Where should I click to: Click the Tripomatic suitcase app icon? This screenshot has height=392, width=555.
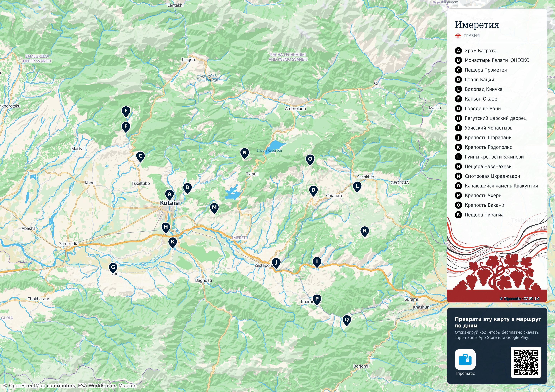point(465,359)
